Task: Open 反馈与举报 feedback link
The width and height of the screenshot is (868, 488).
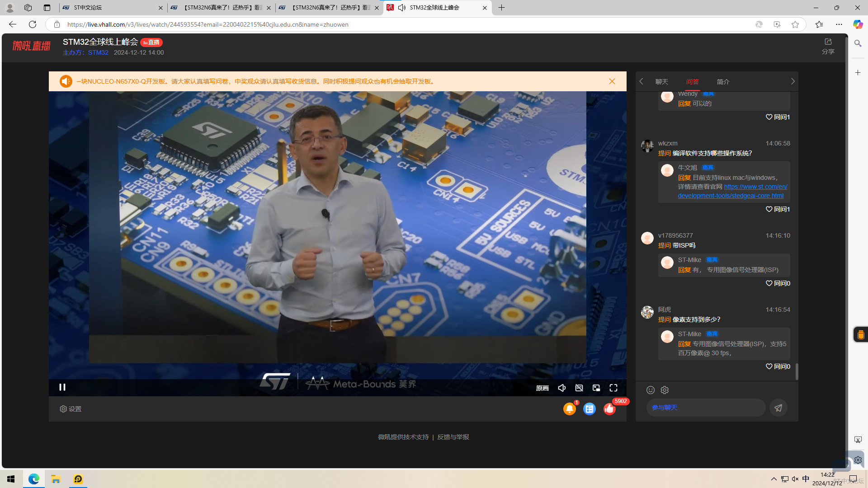Action: [453, 437]
